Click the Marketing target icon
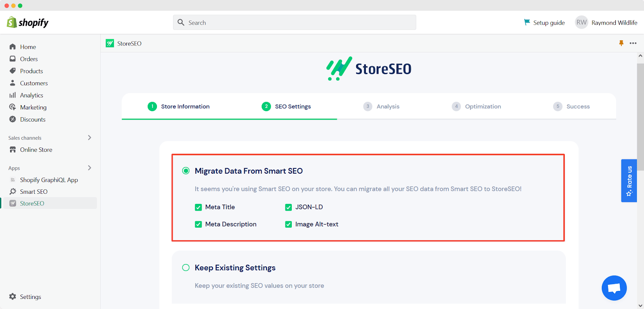644x309 pixels. 12,107
